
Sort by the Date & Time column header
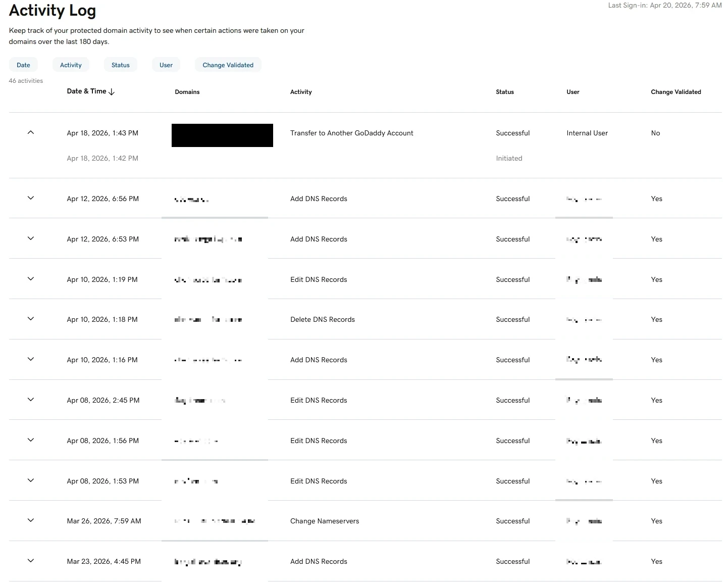[86, 91]
